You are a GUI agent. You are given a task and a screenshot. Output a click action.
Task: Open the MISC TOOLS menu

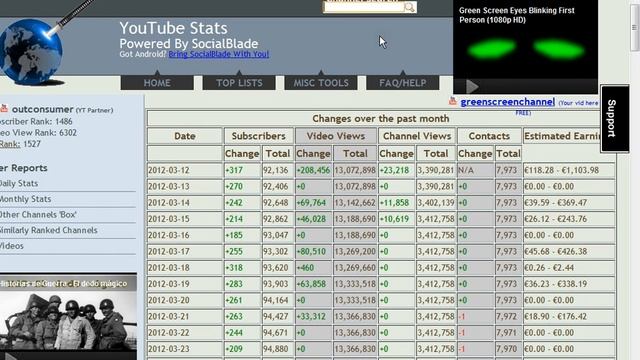pos(321,83)
